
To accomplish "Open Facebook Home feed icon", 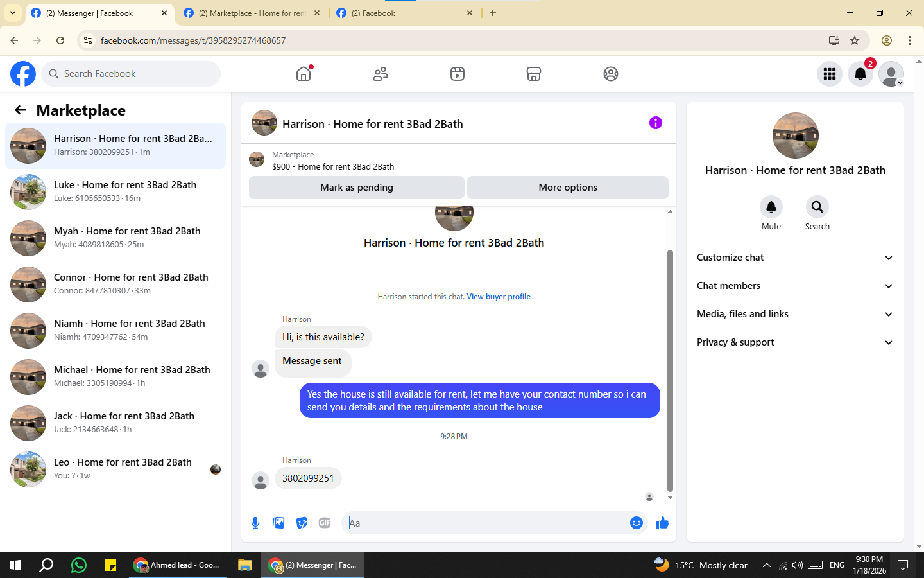I will 304,74.
